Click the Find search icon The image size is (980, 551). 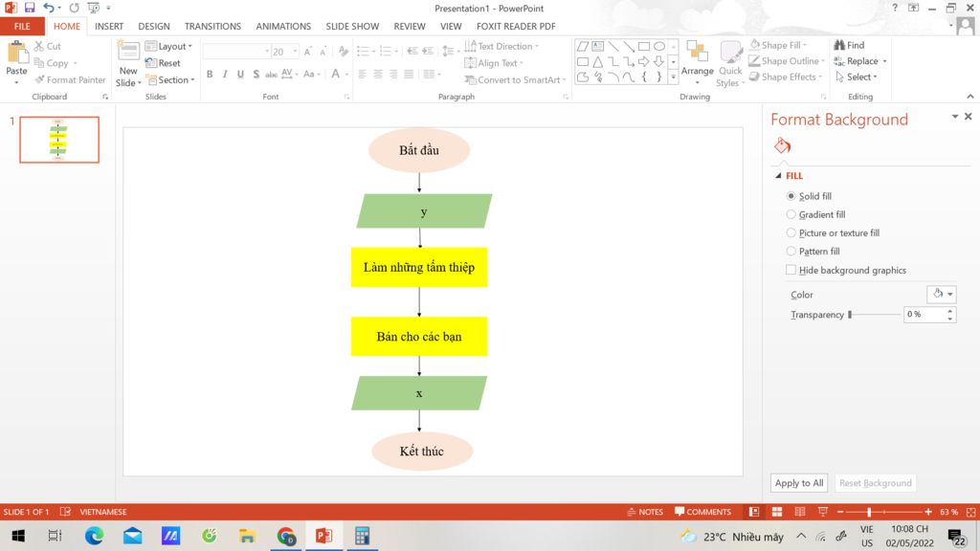(x=839, y=45)
